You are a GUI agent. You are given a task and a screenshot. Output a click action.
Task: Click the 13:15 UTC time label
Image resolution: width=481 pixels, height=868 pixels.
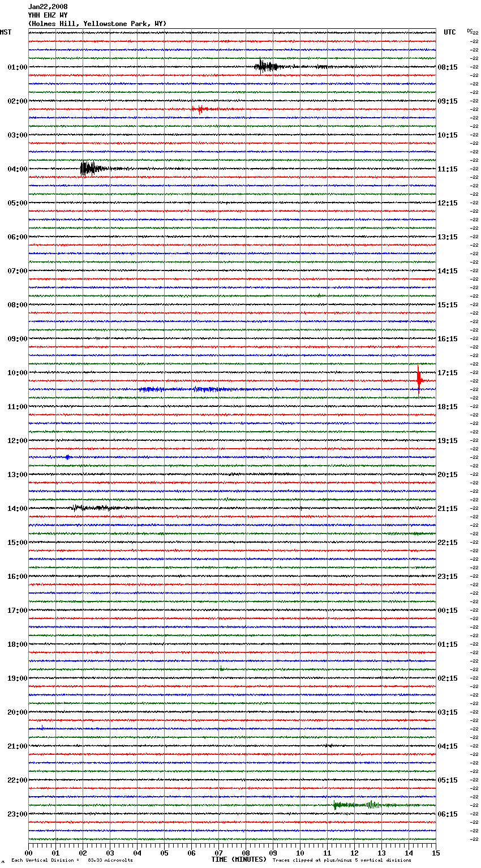click(x=448, y=237)
